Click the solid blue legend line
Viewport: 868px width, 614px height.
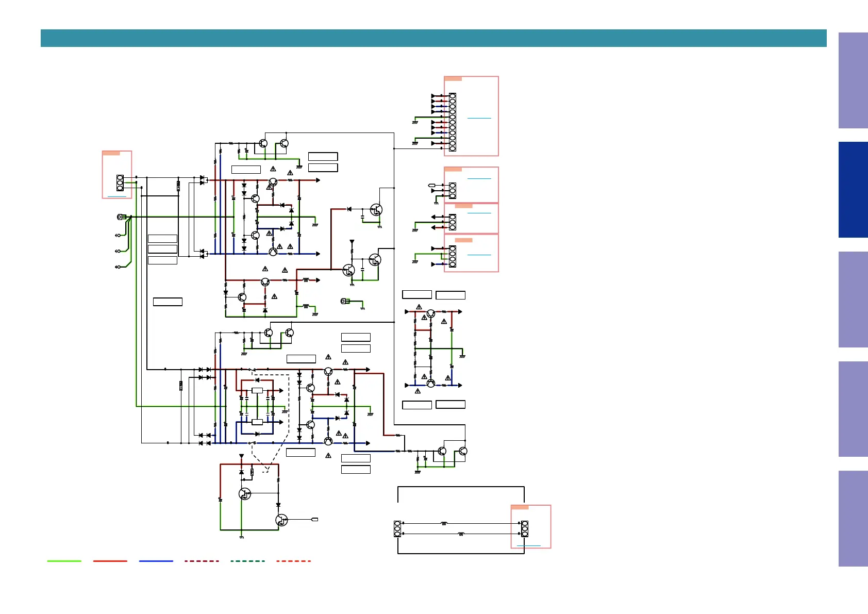(x=156, y=561)
